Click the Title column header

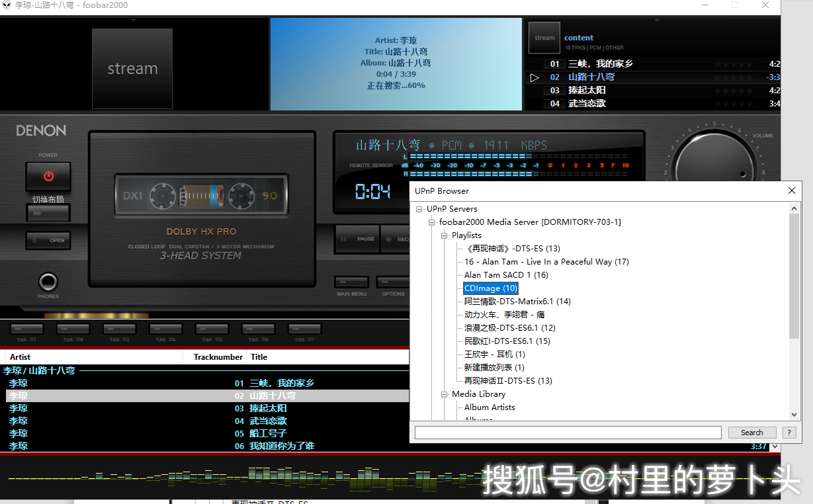[328, 357]
